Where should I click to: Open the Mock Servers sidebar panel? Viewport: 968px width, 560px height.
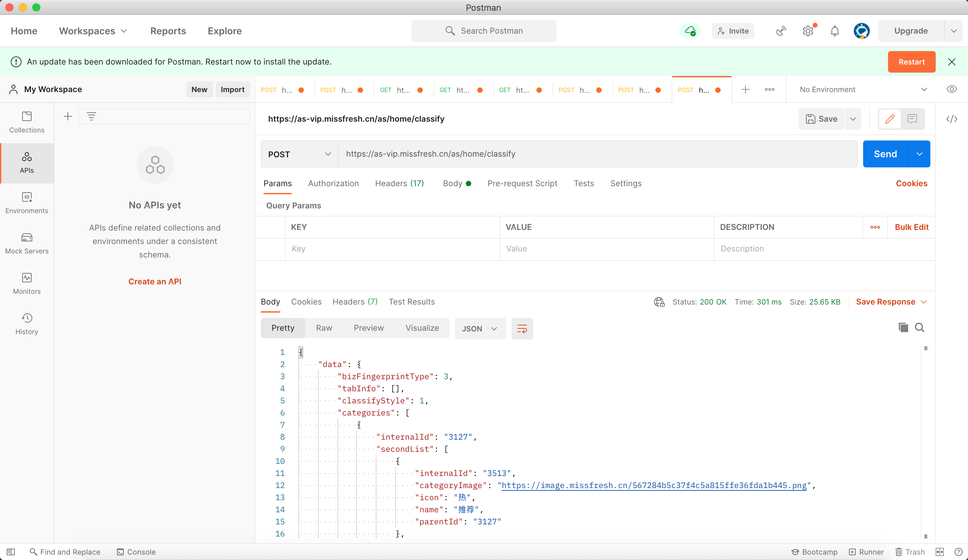click(x=27, y=243)
